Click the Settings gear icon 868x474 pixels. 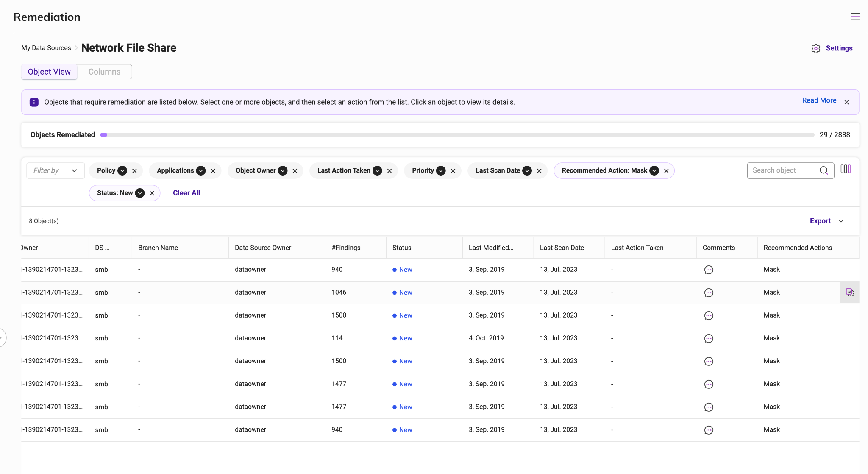click(815, 48)
